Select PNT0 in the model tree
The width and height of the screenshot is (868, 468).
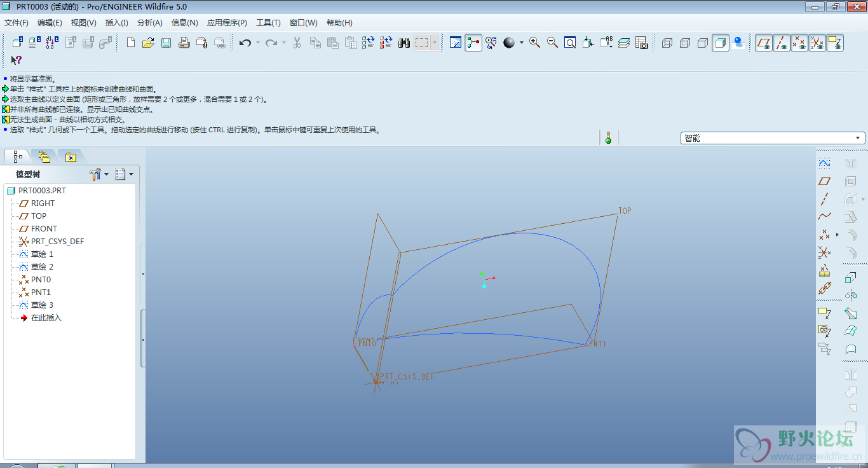(x=41, y=280)
